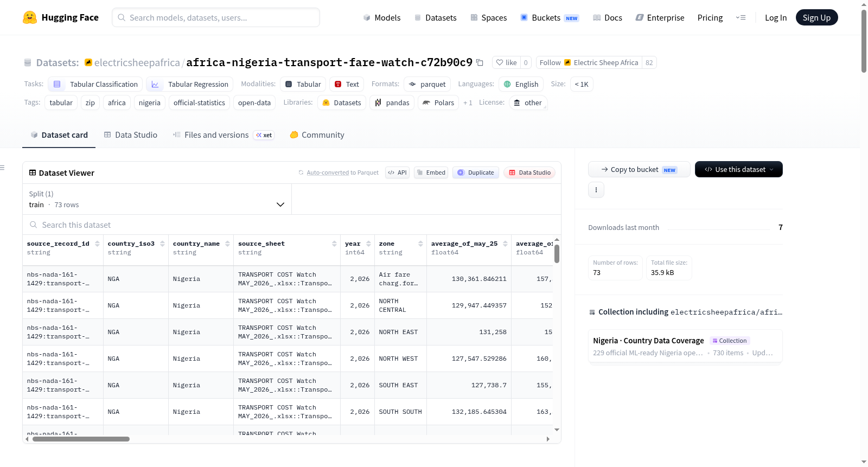Go to Spaces in top navigation
Image resolution: width=868 pixels, height=467 pixels.
[488, 17]
